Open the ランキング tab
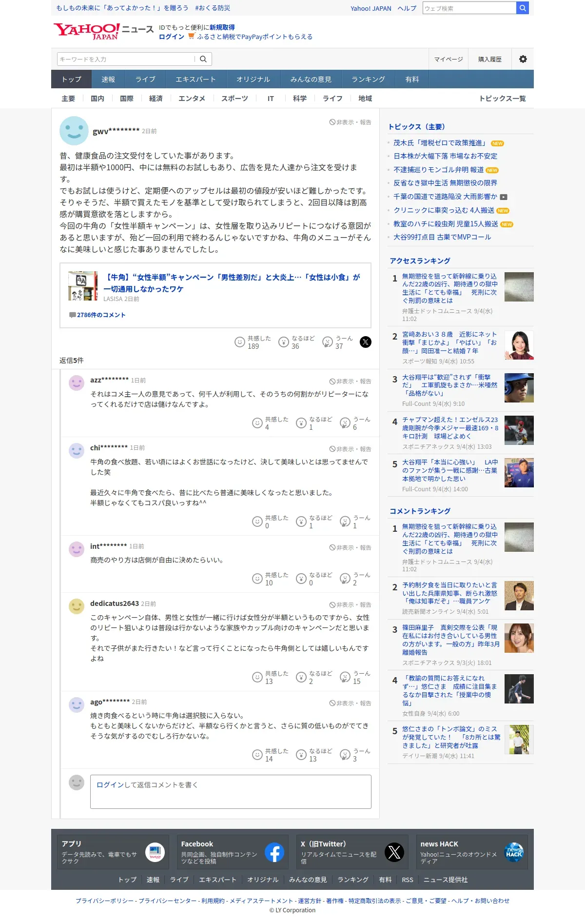Viewport: 585px width, 924px height. click(x=369, y=79)
